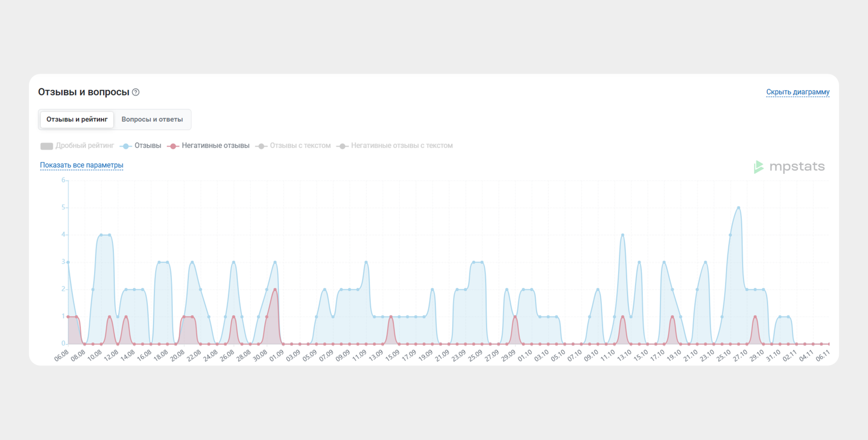868x440 pixels.
Task: Enable the Отзывы с текстом series
Action: [x=300, y=146]
